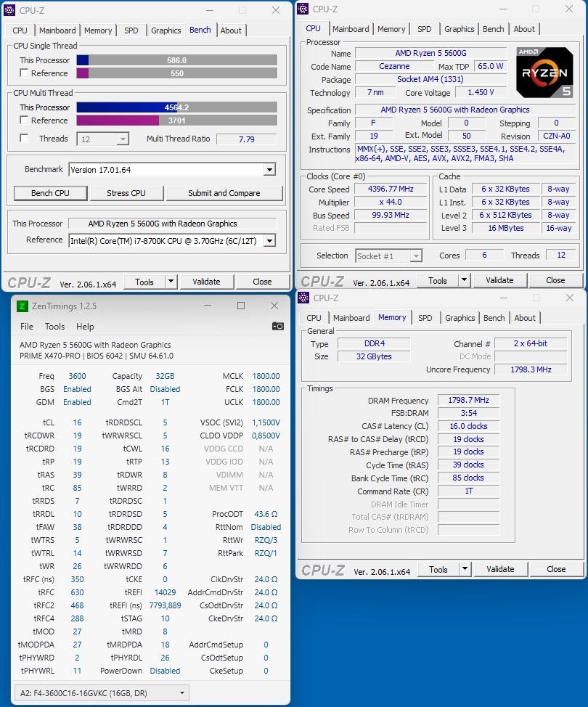Open Tools dropdown arrow in Bench window

coord(171,282)
